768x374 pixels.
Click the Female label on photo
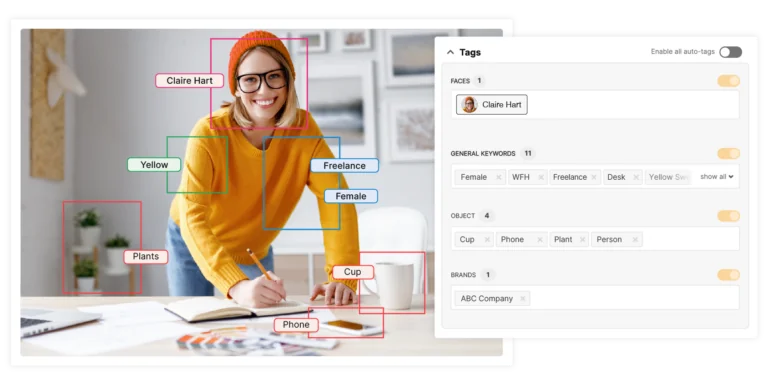click(351, 196)
